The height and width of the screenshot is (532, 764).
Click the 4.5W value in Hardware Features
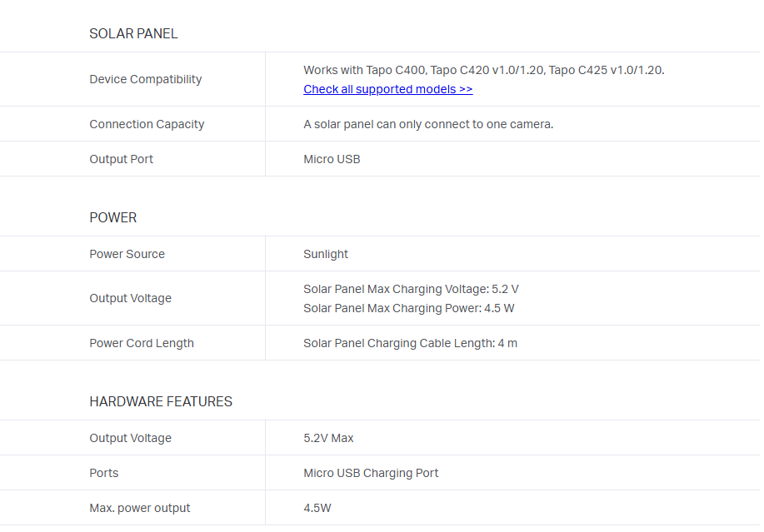click(317, 508)
